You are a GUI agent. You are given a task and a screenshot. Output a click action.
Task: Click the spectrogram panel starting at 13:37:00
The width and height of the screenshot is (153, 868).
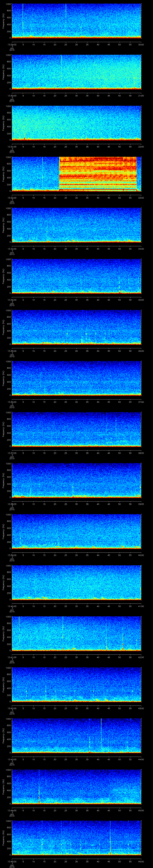pos(76,429)
